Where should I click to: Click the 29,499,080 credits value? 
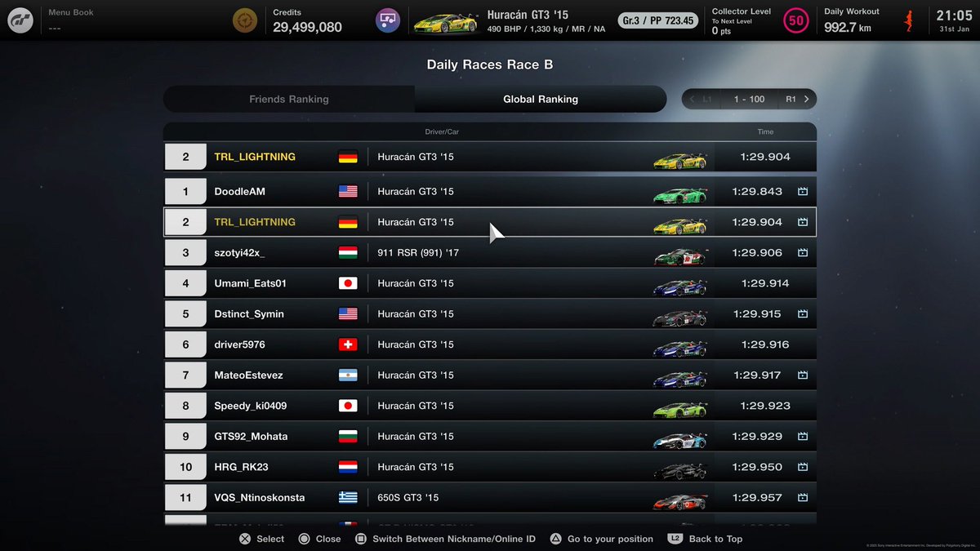point(307,27)
